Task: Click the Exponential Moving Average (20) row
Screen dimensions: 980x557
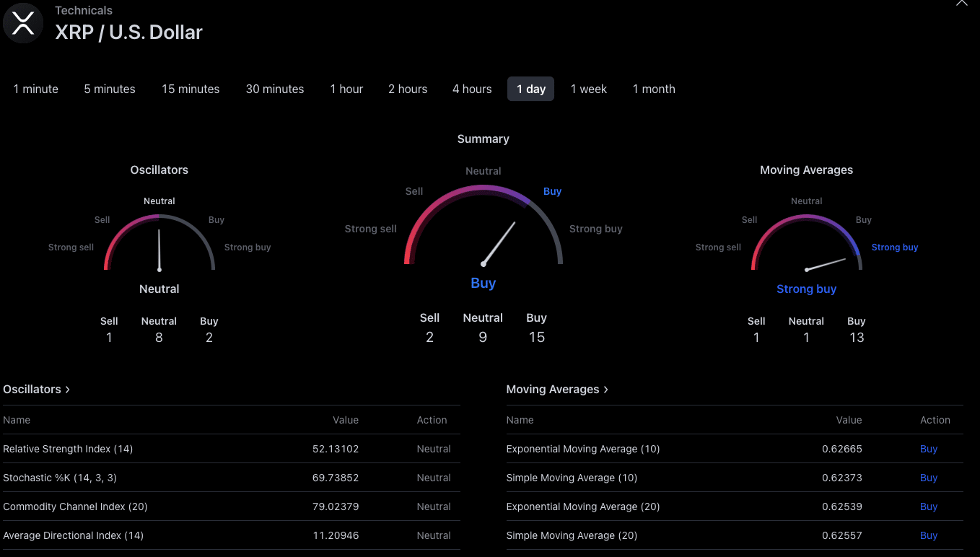Action: 735,506
